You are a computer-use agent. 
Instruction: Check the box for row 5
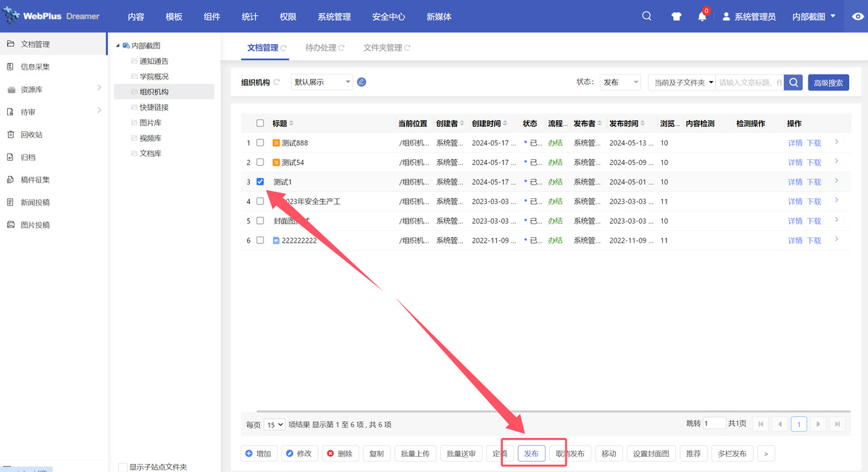click(260, 221)
